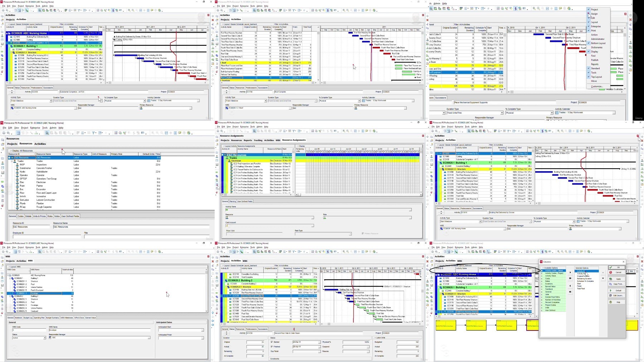The height and width of the screenshot is (362, 644).
Task: Click Filter funnel icon in context-menu window toolbar
Action: [x=476, y=8]
